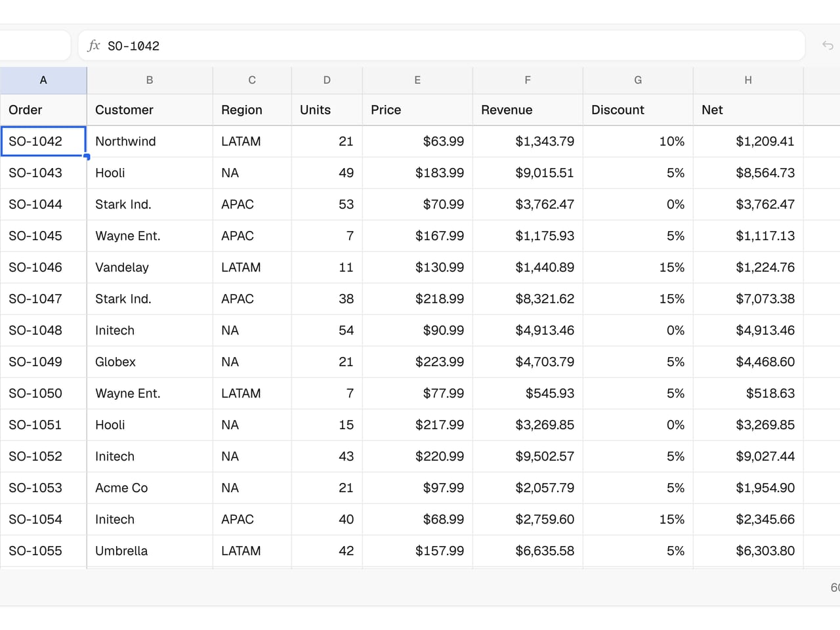Select column C header

coord(252,80)
